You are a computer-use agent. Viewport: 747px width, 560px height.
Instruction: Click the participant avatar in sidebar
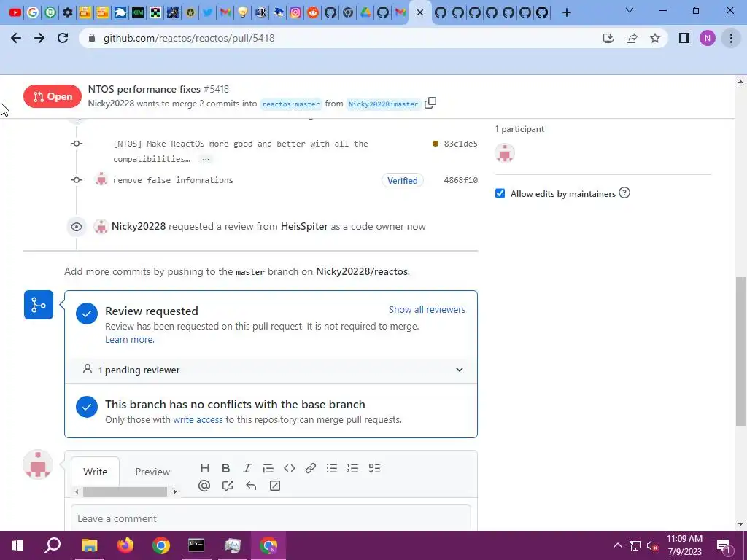(x=505, y=153)
